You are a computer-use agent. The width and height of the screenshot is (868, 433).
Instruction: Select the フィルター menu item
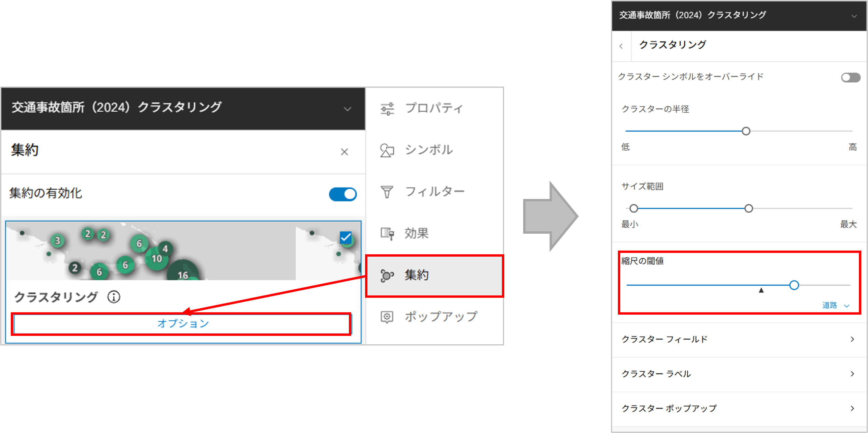point(435,192)
